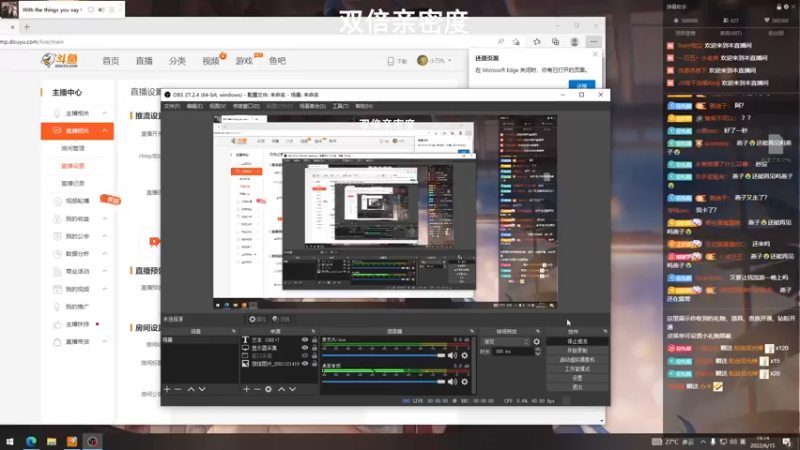Expand the 我的公会 sidebar section
This screenshot has width=800, height=450.
click(x=105, y=236)
